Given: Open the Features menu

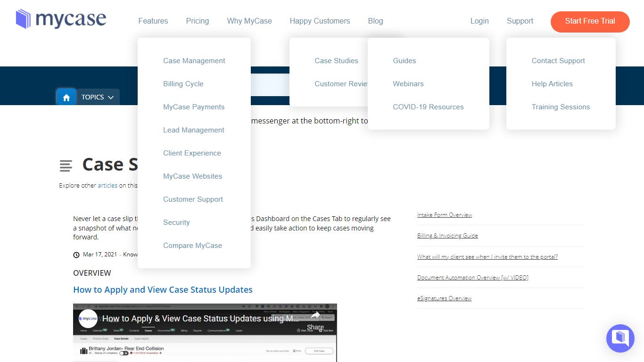Looking at the screenshot, I should (153, 21).
